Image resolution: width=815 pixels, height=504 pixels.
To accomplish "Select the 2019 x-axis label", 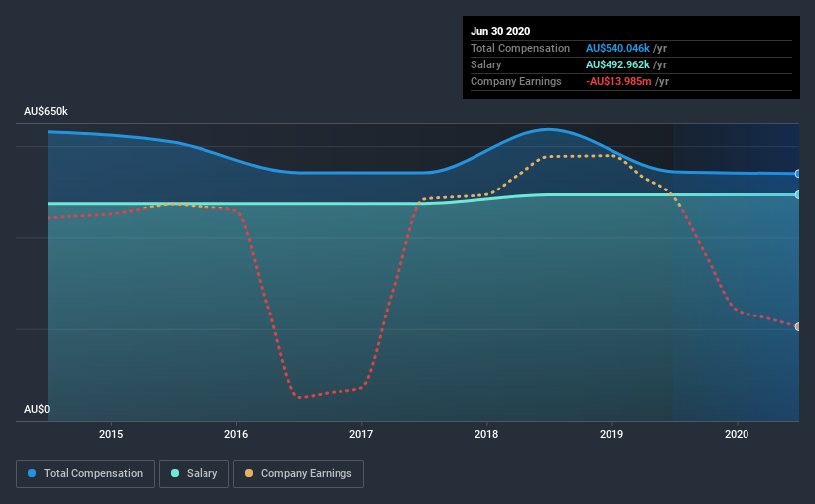I will (x=611, y=434).
